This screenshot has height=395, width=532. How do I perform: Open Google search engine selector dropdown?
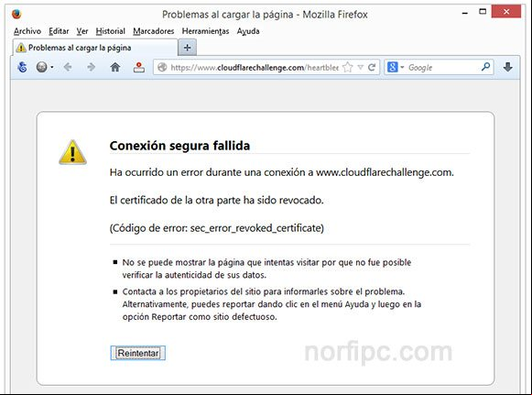tap(396, 67)
